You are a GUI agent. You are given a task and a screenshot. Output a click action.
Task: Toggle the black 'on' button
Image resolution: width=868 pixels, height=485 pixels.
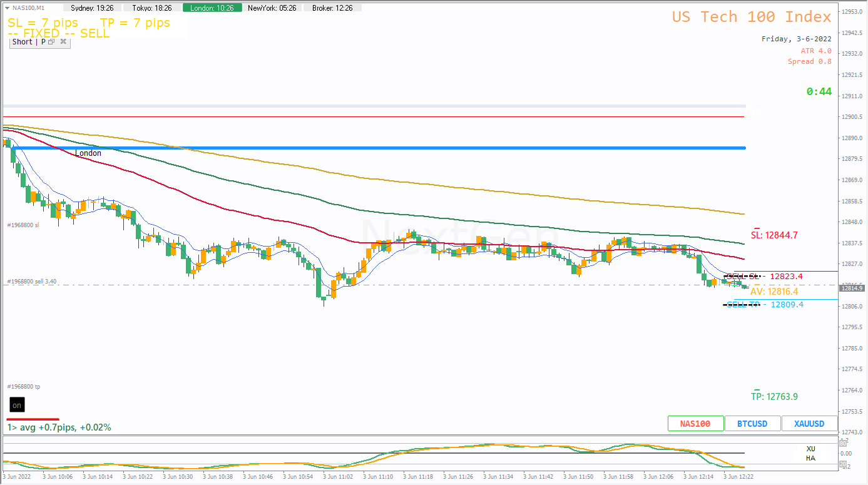(17, 405)
